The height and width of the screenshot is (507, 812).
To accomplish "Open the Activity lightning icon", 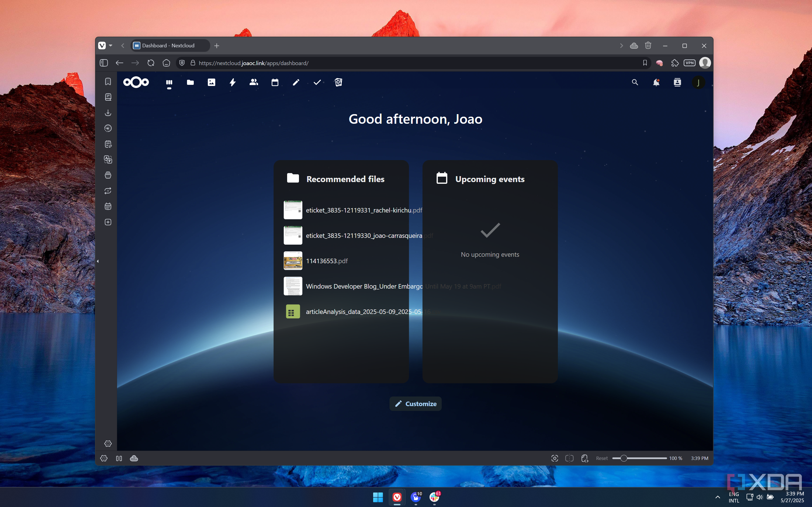I will point(232,82).
